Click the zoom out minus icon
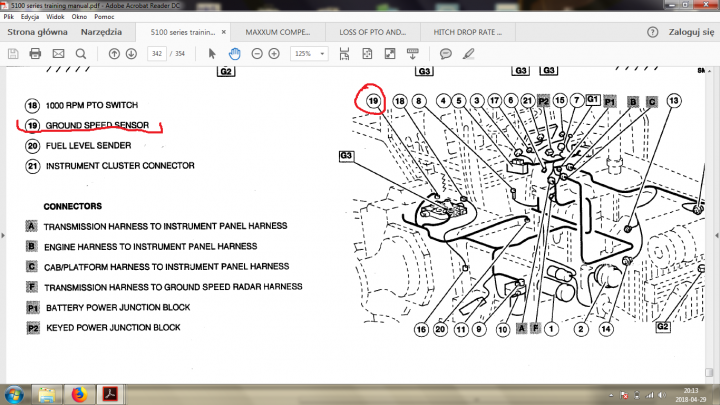Screen dimensions: 720x405 click(x=256, y=53)
